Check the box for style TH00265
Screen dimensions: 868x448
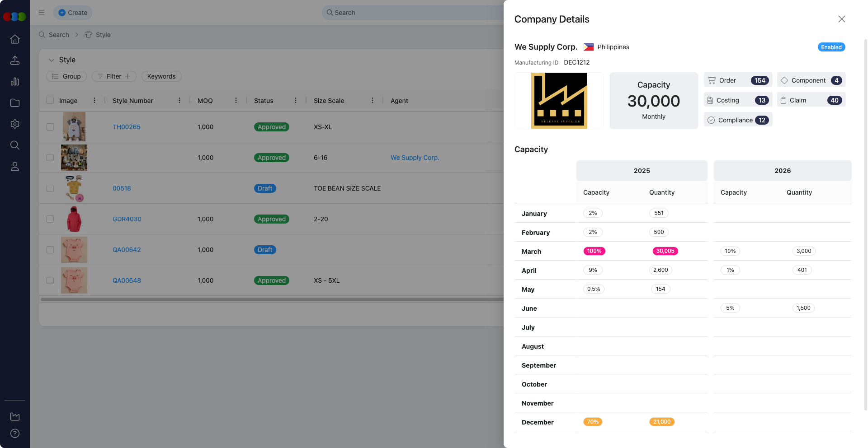pos(50,127)
